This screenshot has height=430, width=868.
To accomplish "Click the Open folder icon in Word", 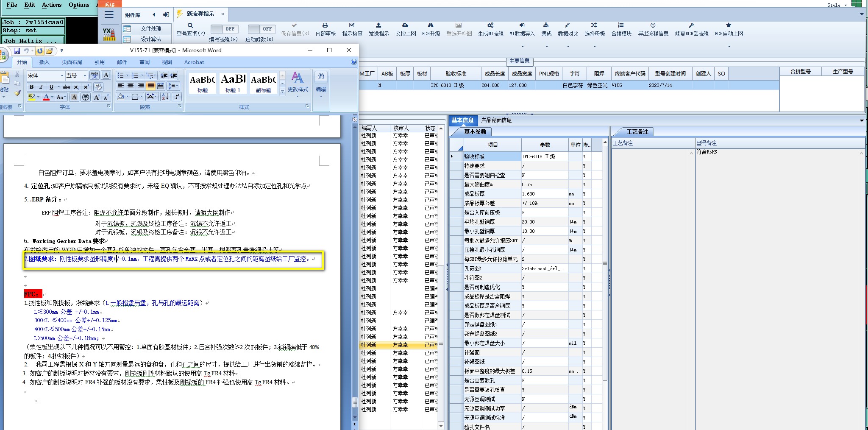I will [x=49, y=51].
